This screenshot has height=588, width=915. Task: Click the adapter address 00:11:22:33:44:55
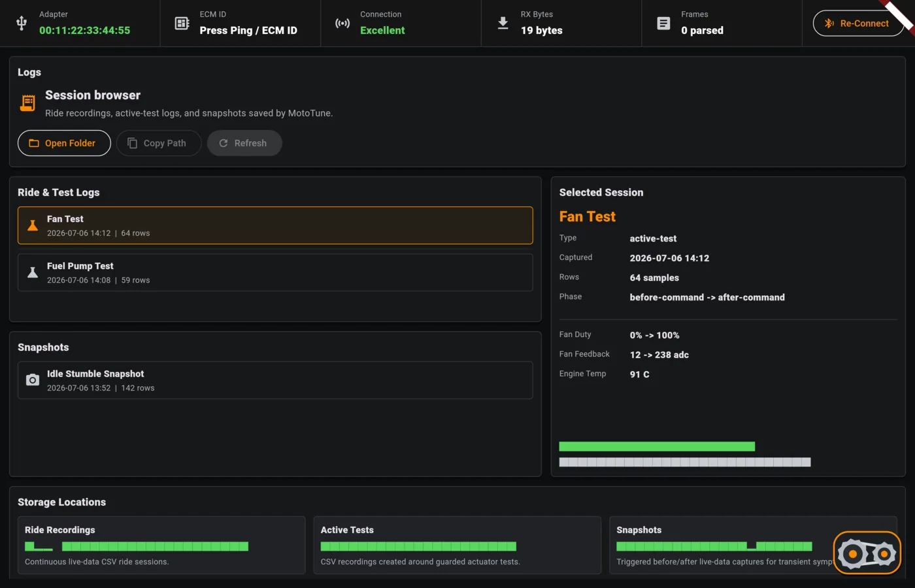(84, 30)
